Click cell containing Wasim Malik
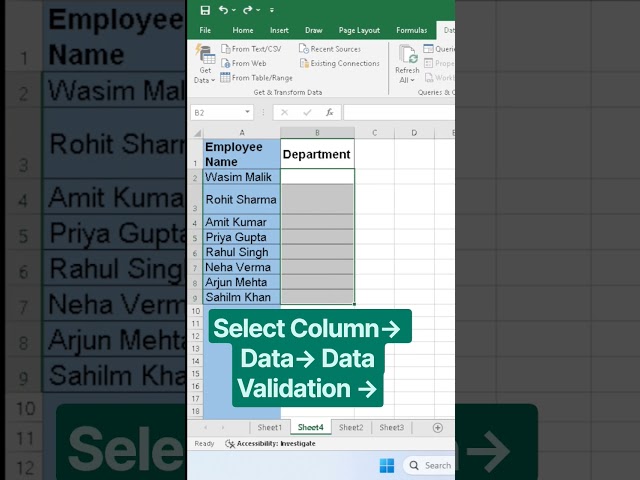Screen dimensions: 640x480 tap(242, 177)
